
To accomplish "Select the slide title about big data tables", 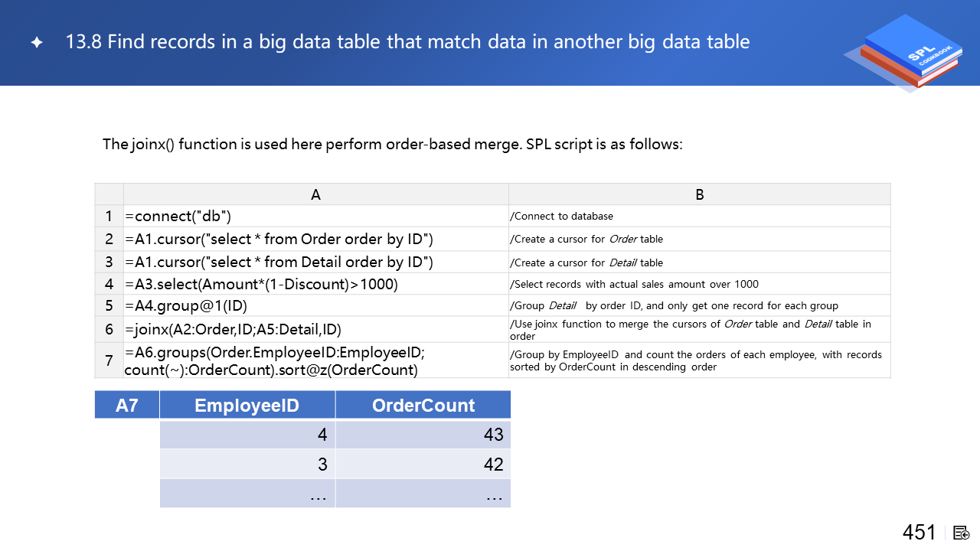I will tap(407, 42).
